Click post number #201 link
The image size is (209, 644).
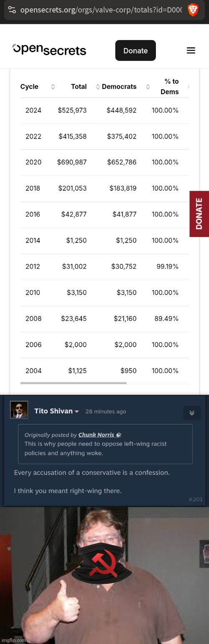coord(196,499)
